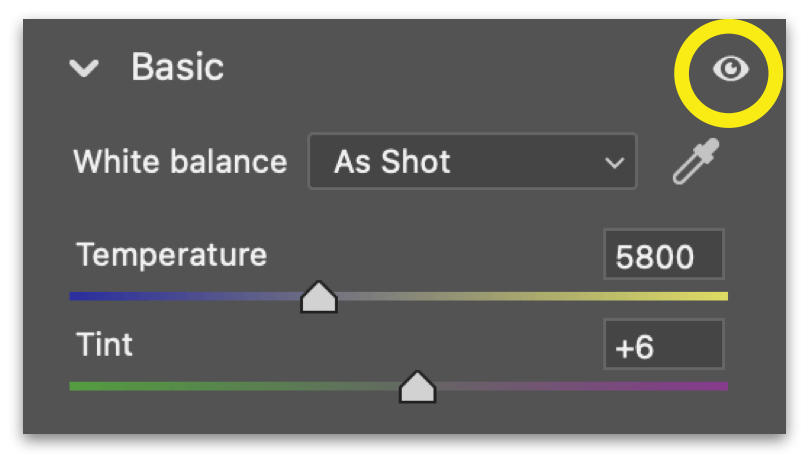The image size is (812, 466).
Task: Click the White balance label
Action: [x=180, y=162]
